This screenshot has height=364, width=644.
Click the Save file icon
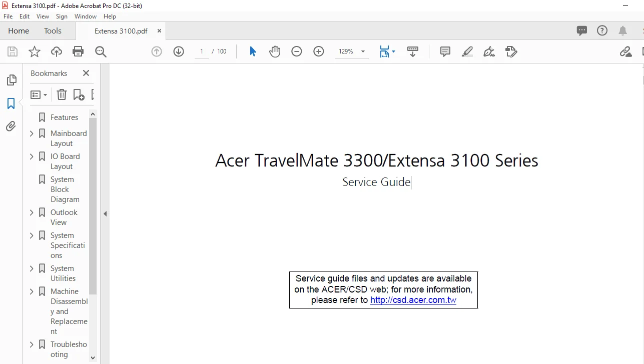[13, 51]
